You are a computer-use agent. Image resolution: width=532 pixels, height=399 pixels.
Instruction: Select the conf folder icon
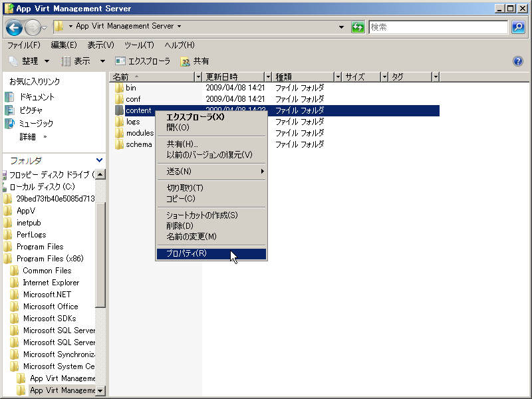pyautogui.click(x=119, y=98)
